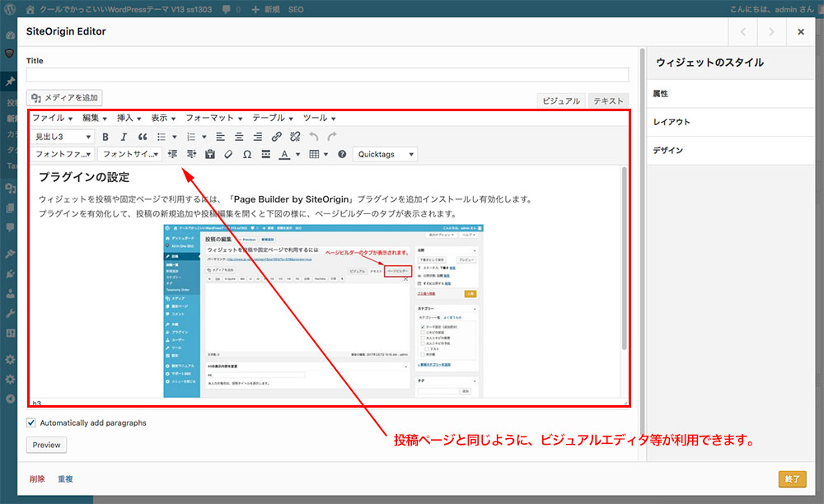Decrease indent with the outdent icon
Image resolution: width=824 pixels, height=504 pixels.
(172, 154)
